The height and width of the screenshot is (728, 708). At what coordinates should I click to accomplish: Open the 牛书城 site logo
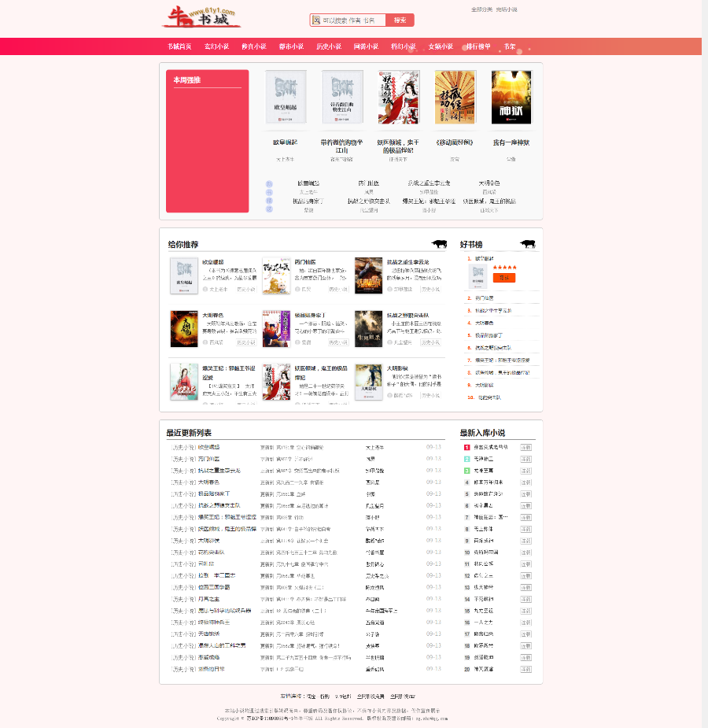pos(201,17)
